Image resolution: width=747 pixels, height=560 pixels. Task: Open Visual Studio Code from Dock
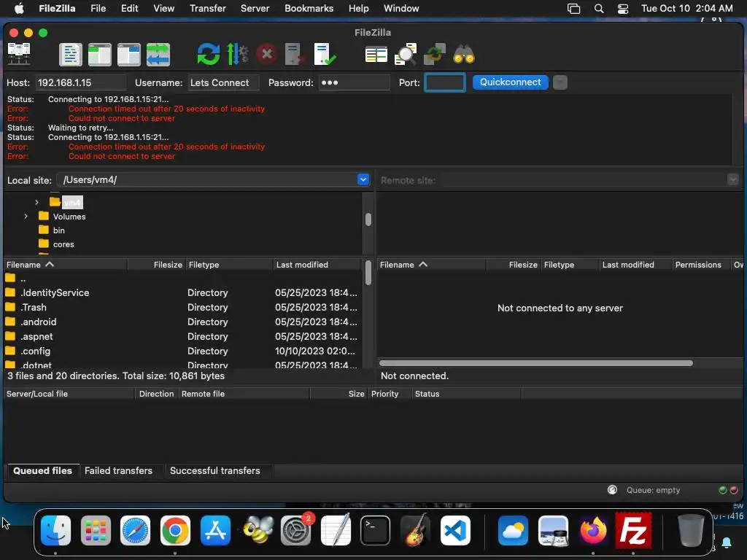coord(455,530)
